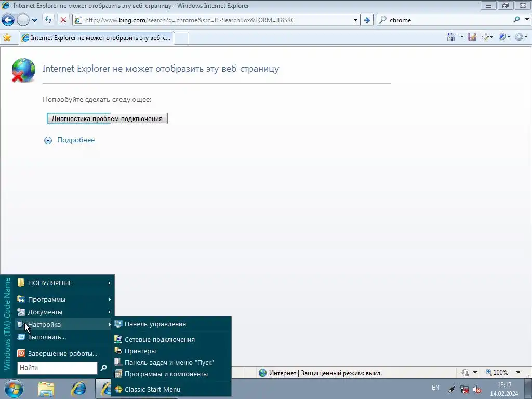Click the Принтеры icon

[118, 351]
